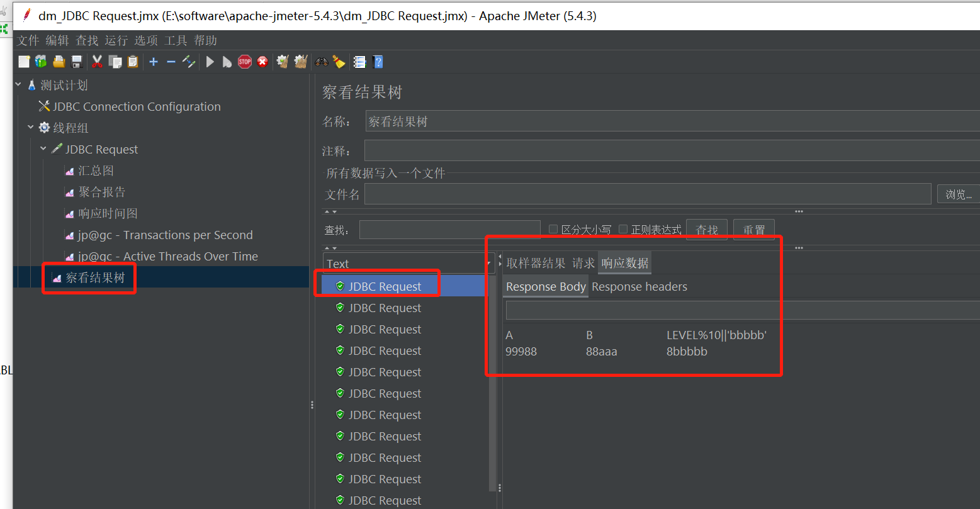The height and width of the screenshot is (509, 980).
Task: Click the value 99988 in response
Action: [521, 351]
